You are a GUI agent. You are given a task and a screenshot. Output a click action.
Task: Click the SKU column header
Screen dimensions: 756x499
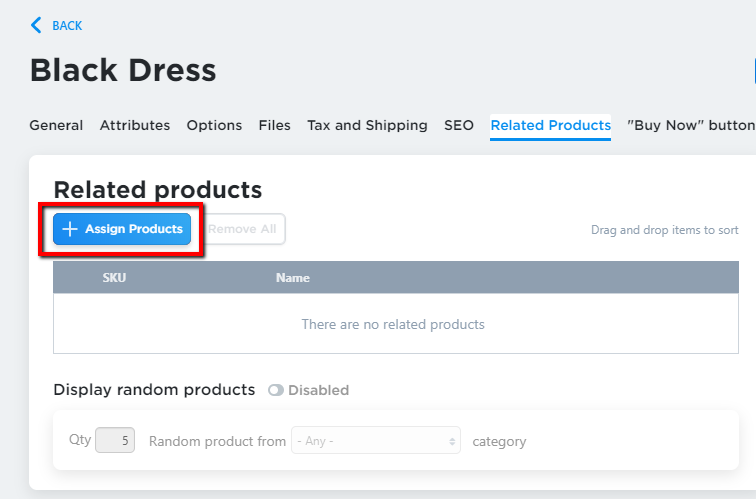tap(114, 278)
